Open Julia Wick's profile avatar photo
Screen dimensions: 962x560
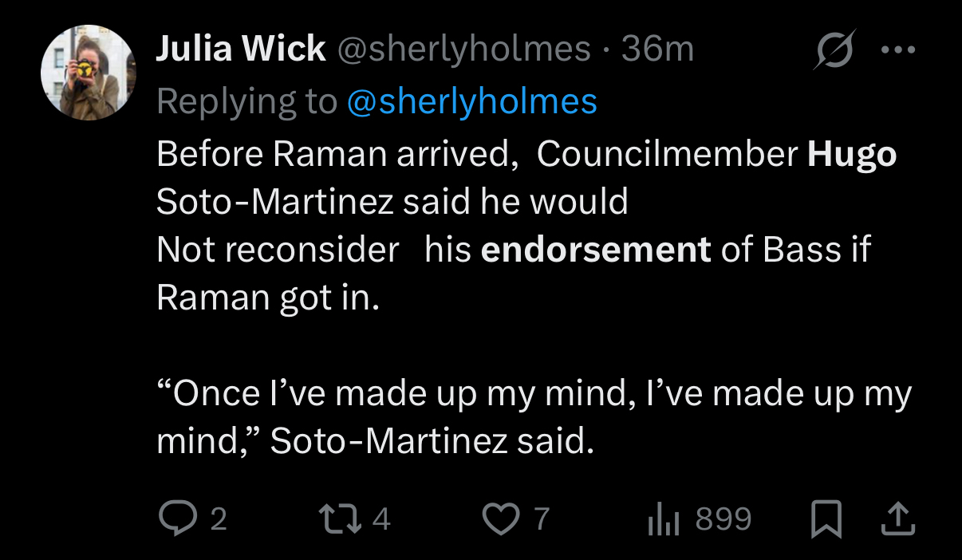(88, 72)
